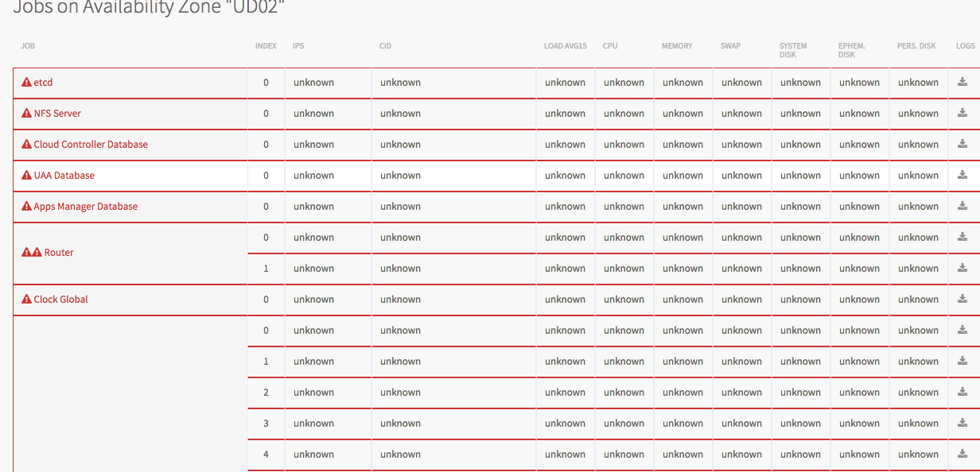
Task: Click the PERS. DISK column header
Action: (x=916, y=46)
